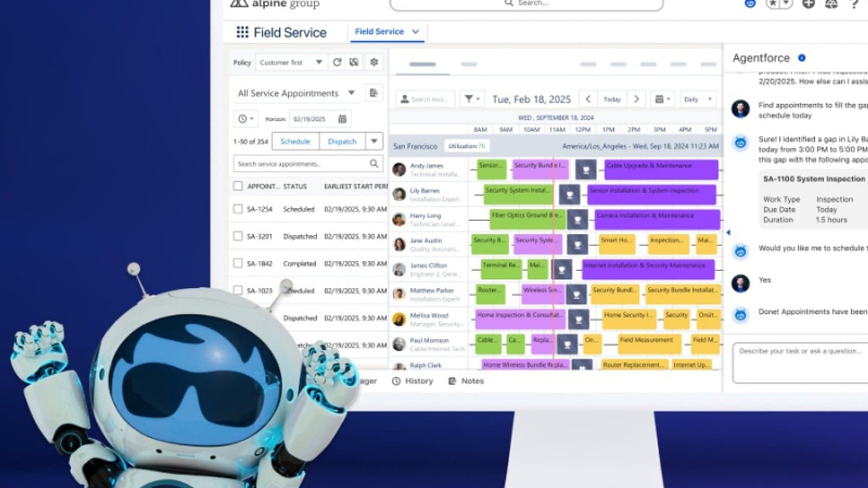Click the list export icon beside All Service Appointments
868x488 pixels.
pyautogui.click(x=373, y=93)
